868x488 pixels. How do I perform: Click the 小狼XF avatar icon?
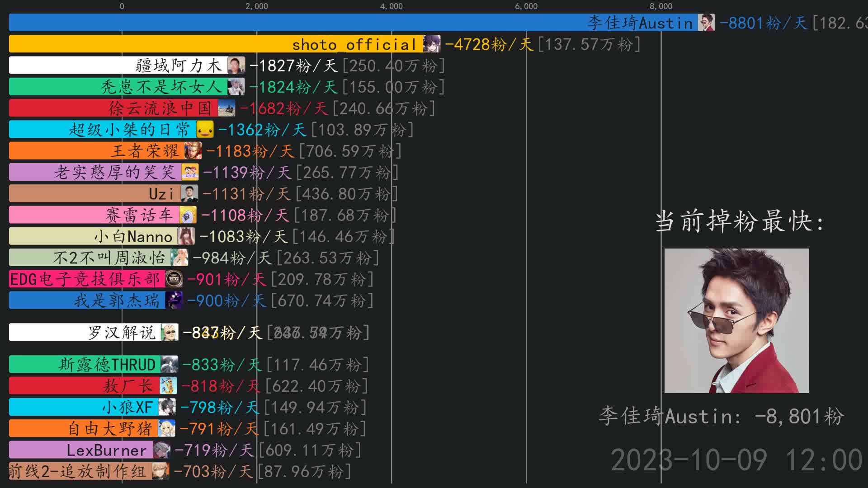point(167,407)
